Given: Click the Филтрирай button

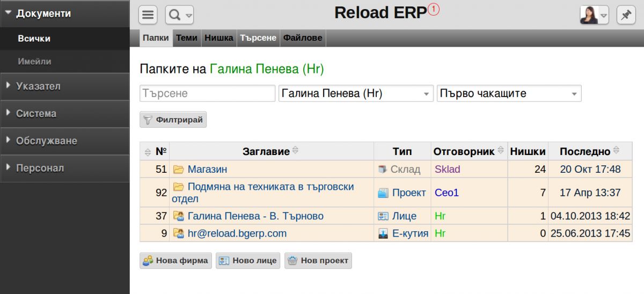Looking at the screenshot, I should pyautogui.click(x=173, y=120).
